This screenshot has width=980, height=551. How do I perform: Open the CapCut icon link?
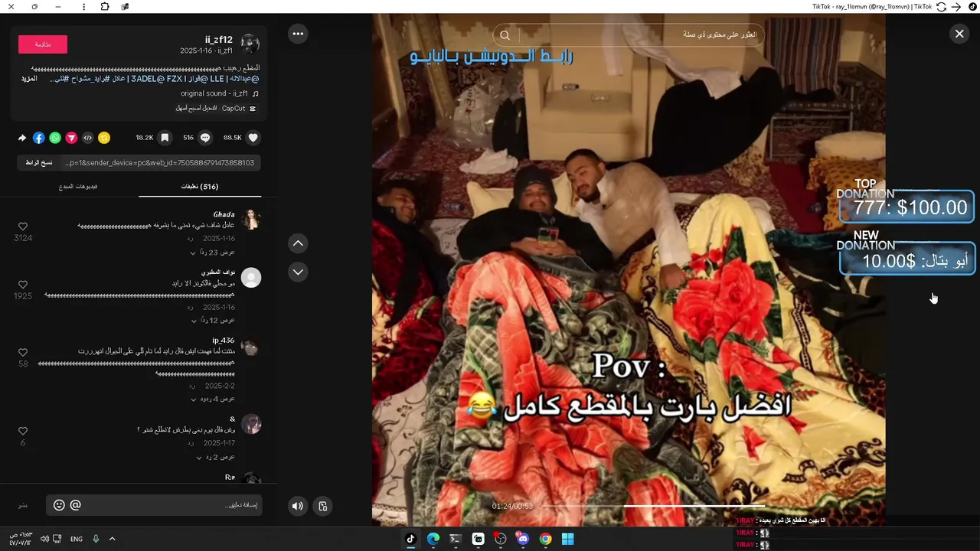click(253, 109)
